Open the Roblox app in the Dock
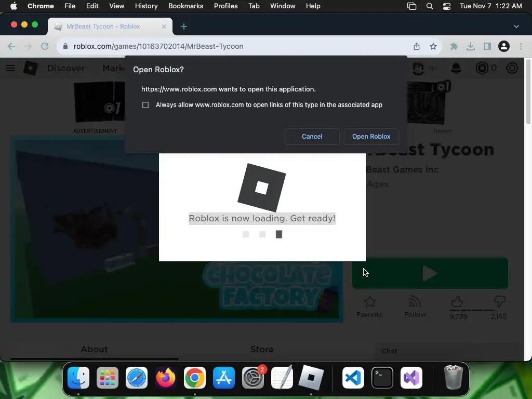The image size is (532, 399). [x=311, y=378]
